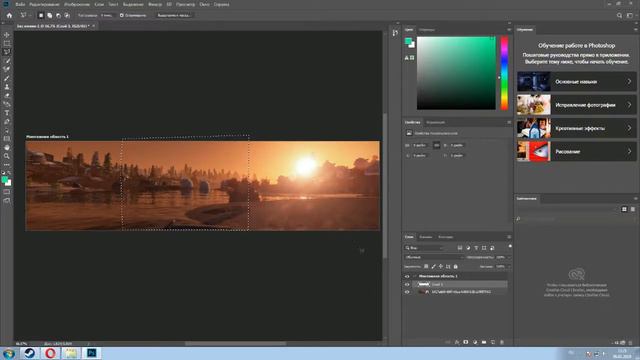Screen dimensions: 640x360
Task: Toggle layer filtering switch on or off
Action: (510, 247)
